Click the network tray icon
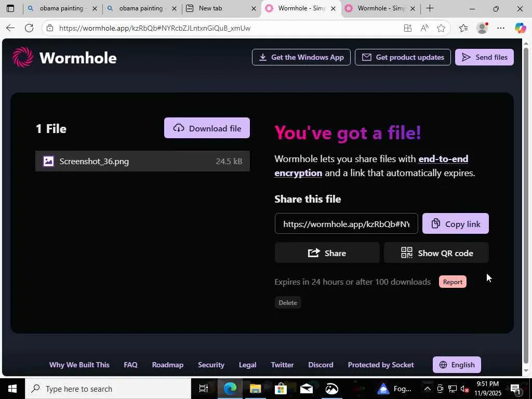Image resolution: width=532 pixels, height=399 pixels. [x=452, y=389]
